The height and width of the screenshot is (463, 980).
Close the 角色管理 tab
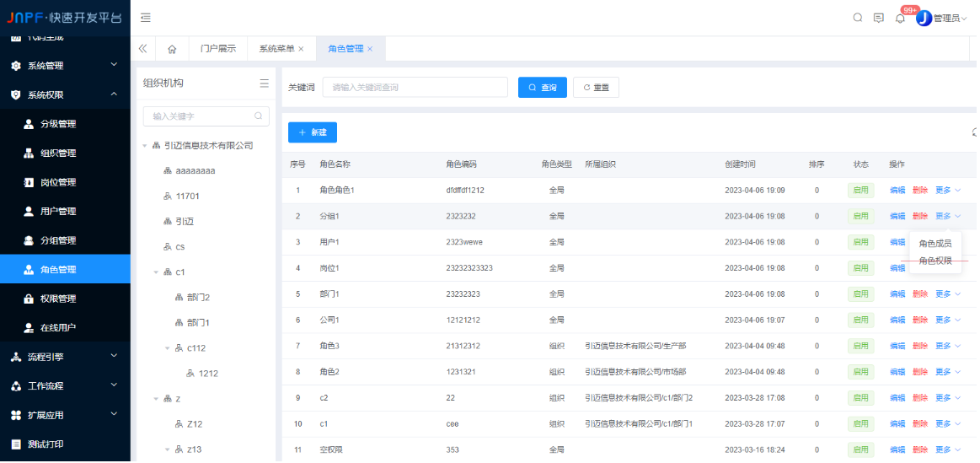(370, 49)
